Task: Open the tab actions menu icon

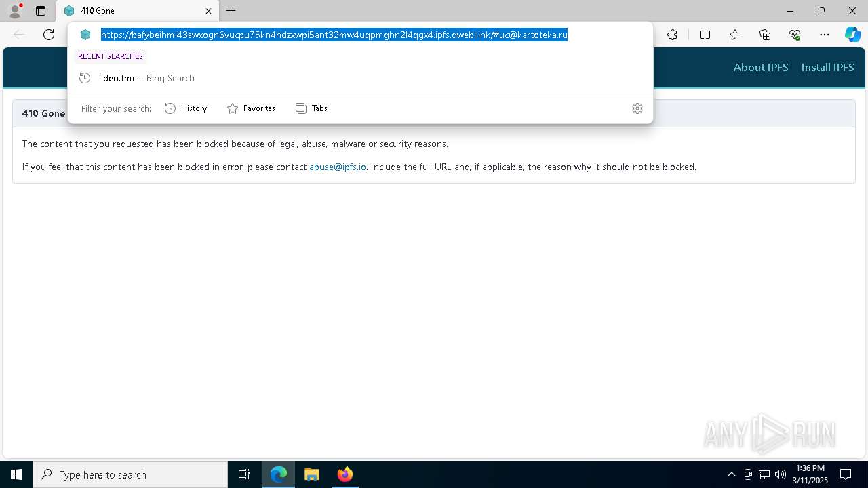Action: coord(41,11)
